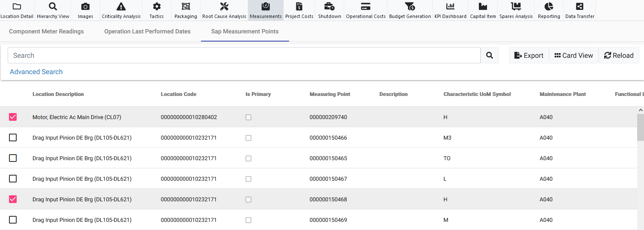644x230 pixels.
Task: Open Spares Analysis icon
Action: point(516,6)
